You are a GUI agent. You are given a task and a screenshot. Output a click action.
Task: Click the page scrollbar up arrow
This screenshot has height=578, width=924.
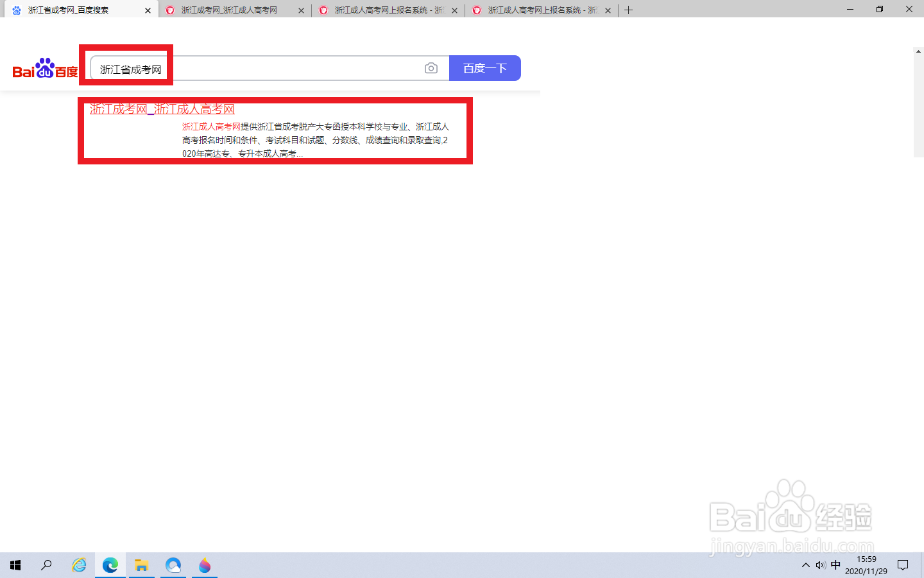(919, 51)
